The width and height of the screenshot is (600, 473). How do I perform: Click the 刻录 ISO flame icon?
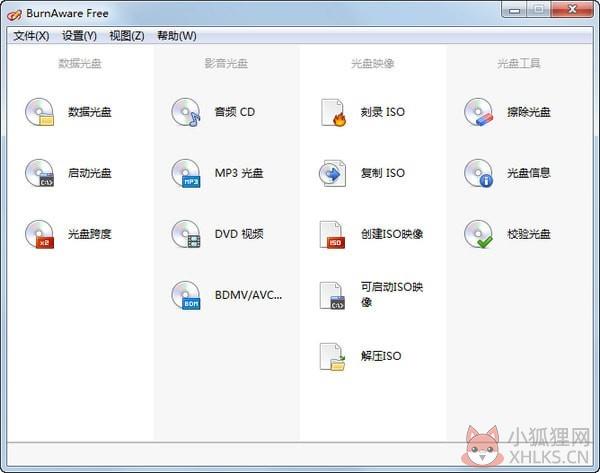[x=333, y=113]
